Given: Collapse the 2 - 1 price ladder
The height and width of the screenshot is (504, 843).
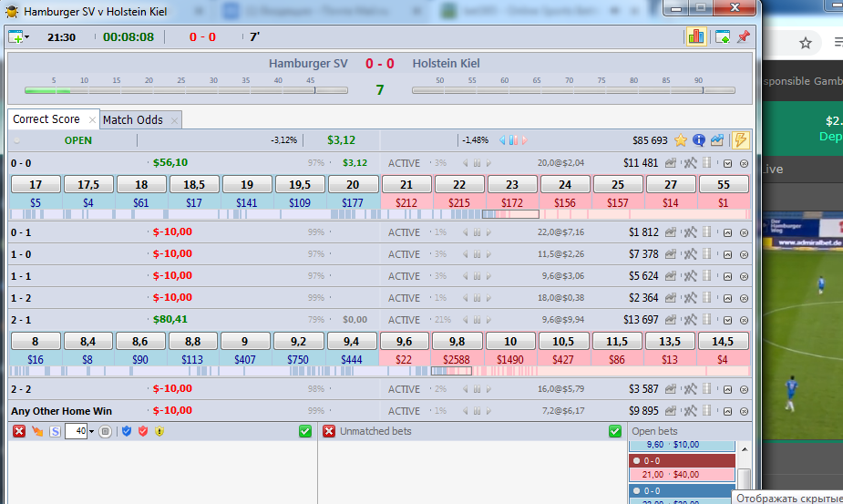Looking at the screenshot, I should 727,320.
